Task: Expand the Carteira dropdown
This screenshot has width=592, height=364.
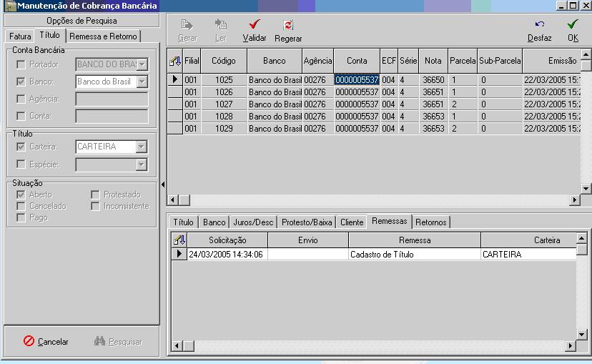Action: click(x=141, y=147)
